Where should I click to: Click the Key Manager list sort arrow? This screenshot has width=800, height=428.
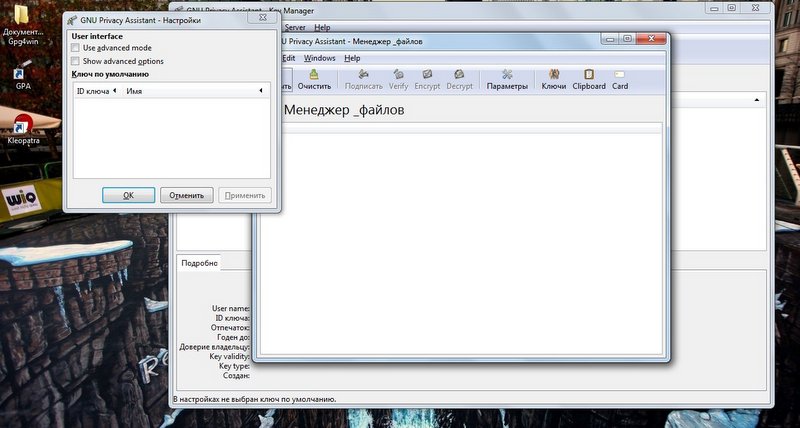(x=757, y=100)
